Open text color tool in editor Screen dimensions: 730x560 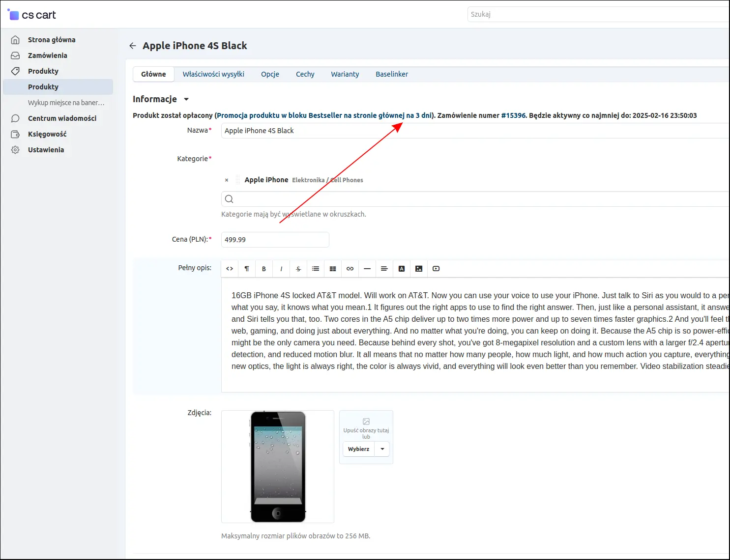click(402, 269)
